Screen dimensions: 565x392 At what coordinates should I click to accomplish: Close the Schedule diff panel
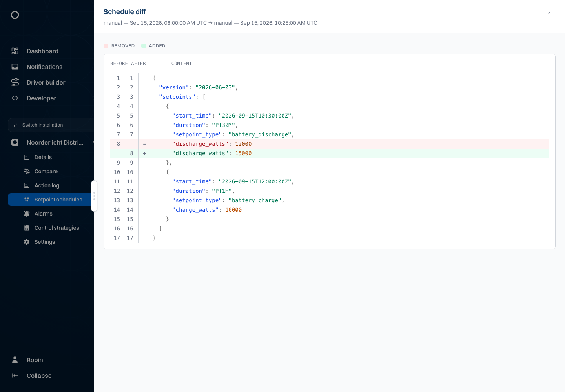click(549, 13)
